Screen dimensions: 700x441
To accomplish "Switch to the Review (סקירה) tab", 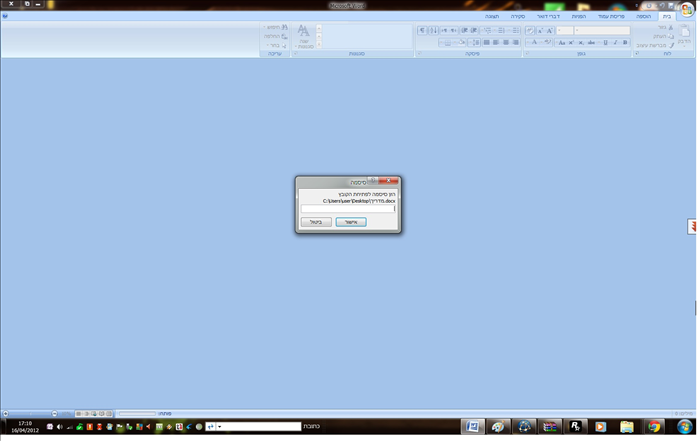I will [x=518, y=16].
